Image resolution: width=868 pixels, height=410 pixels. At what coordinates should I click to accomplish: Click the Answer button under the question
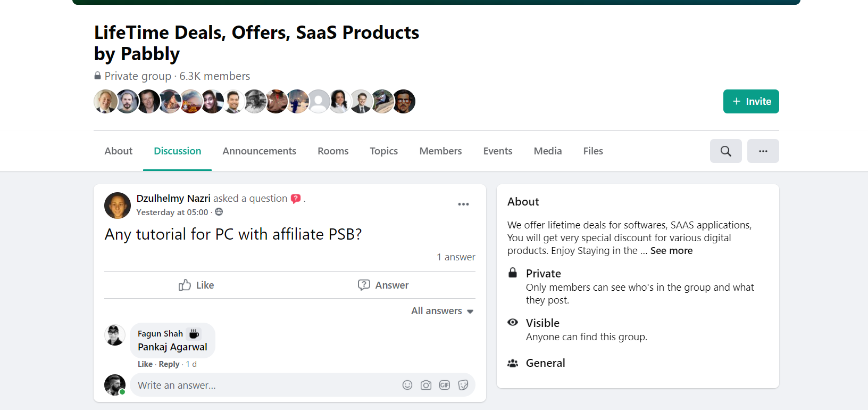[x=383, y=285]
